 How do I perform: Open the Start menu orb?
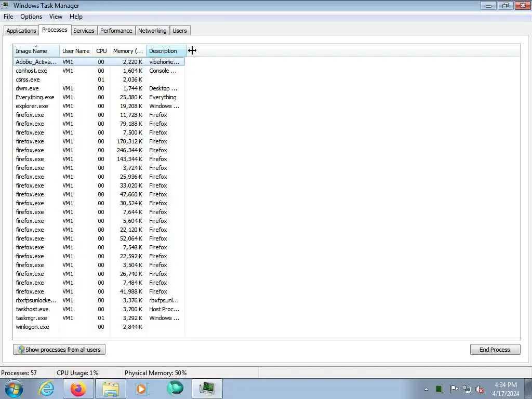(13, 389)
